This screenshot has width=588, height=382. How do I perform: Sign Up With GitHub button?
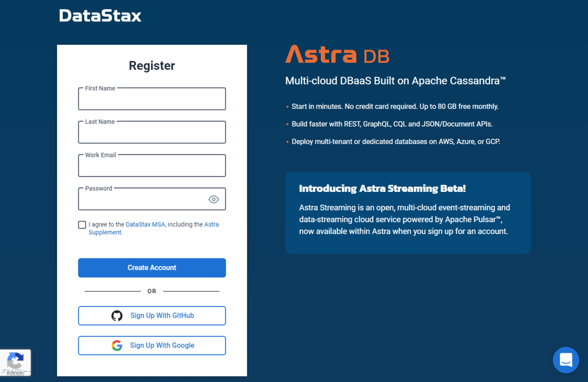tap(152, 316)
